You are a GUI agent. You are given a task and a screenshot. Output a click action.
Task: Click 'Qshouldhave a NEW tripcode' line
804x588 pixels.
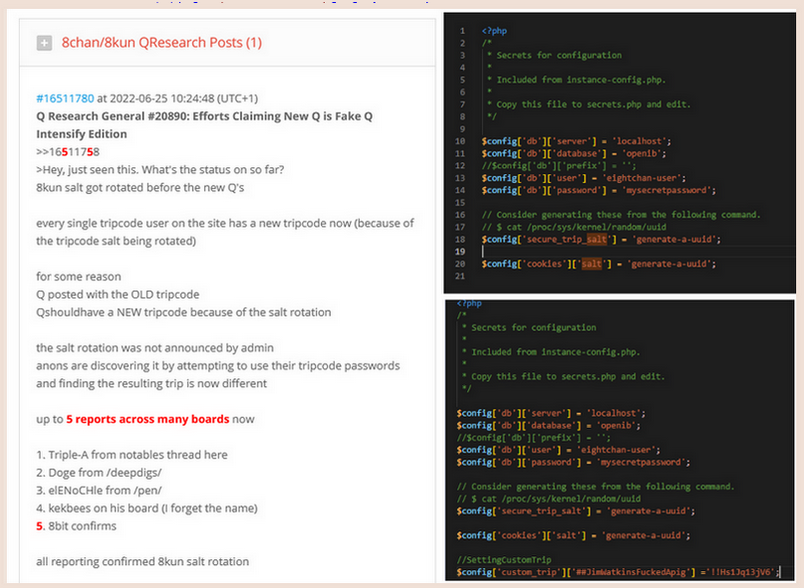coord(184,313)
